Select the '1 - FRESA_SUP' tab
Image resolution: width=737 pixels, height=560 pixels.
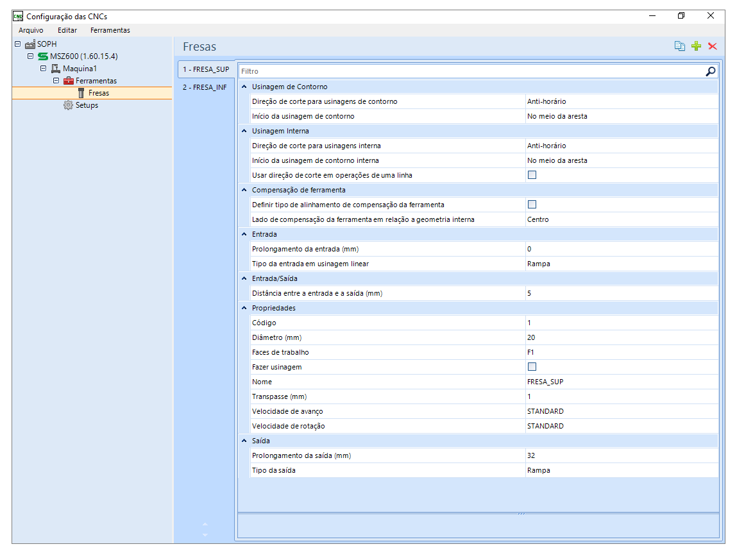[x=206, y=69]
